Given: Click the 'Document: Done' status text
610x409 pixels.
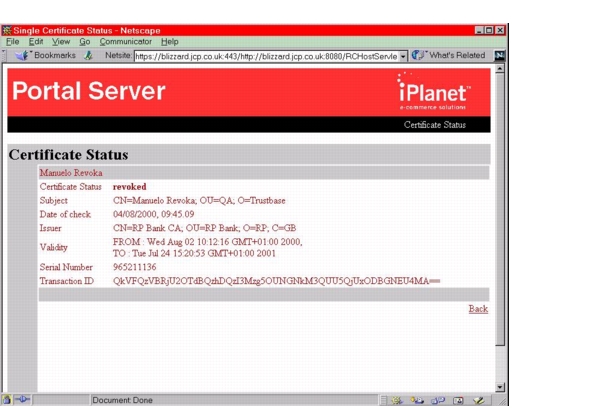Looking at the screenshot, I should [123, 400].
